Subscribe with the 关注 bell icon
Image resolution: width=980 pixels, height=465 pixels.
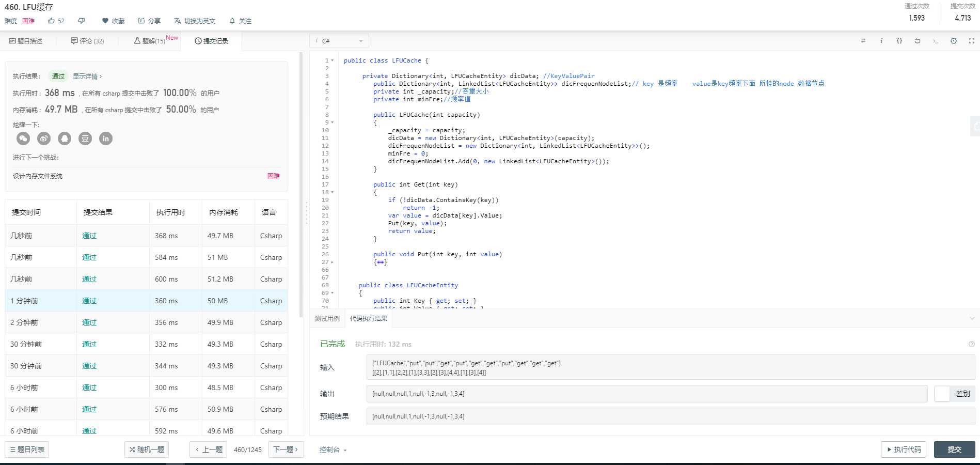[240, 21]
